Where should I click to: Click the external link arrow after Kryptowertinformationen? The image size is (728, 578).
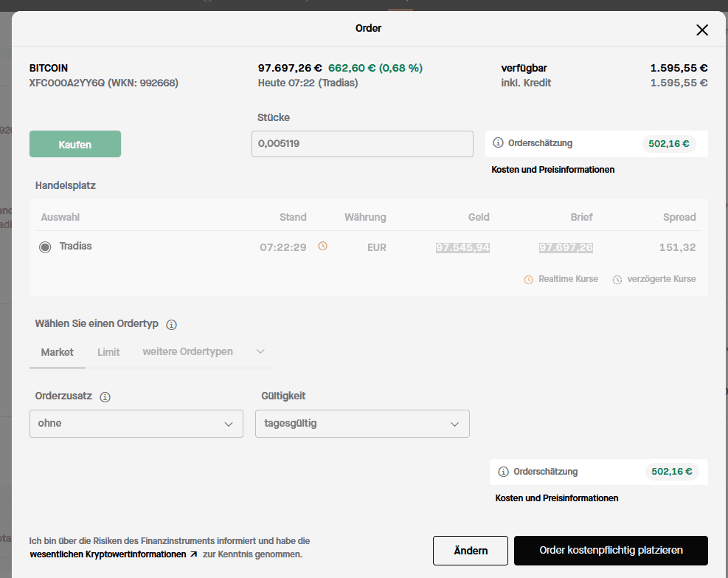coord(194,554)
